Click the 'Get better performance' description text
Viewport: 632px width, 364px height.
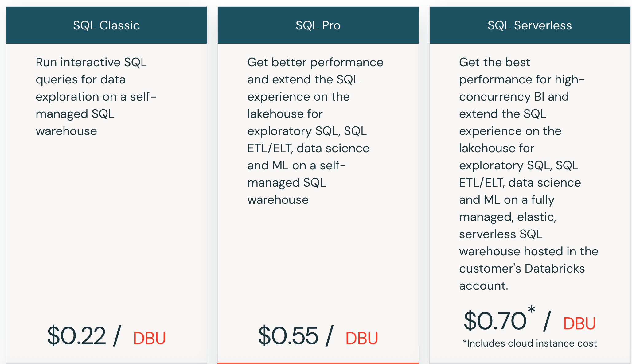(x=315, y=131)
